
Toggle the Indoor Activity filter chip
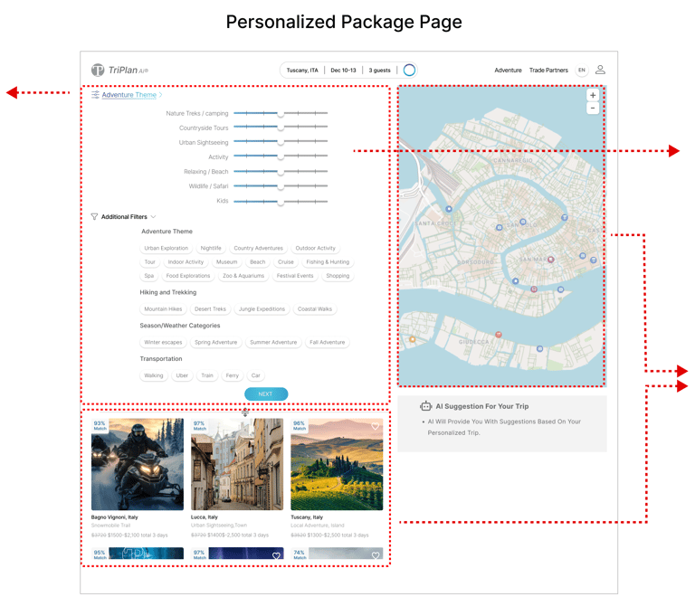tap(186, 262)
